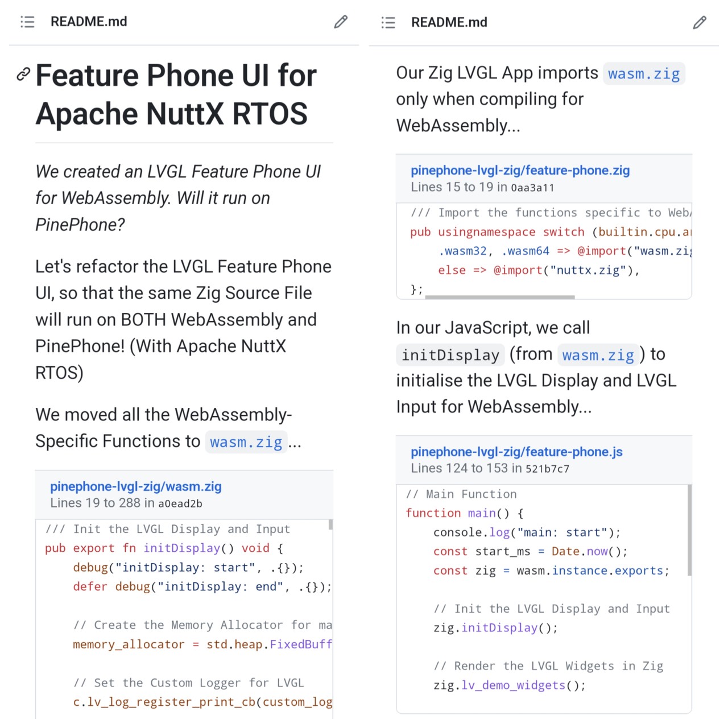The image size is (728, 728).
Task: Follow wasm.zig link after 'App imports'
Action: [x=643, y=74]
